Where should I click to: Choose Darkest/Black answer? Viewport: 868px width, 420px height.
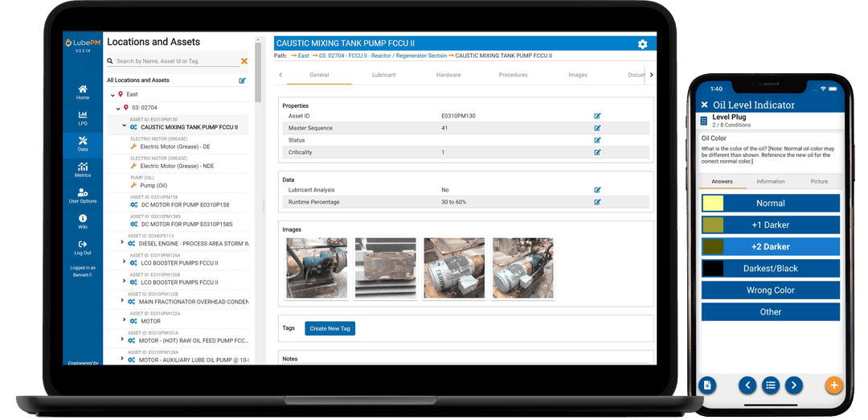click(x=771, y=268)
